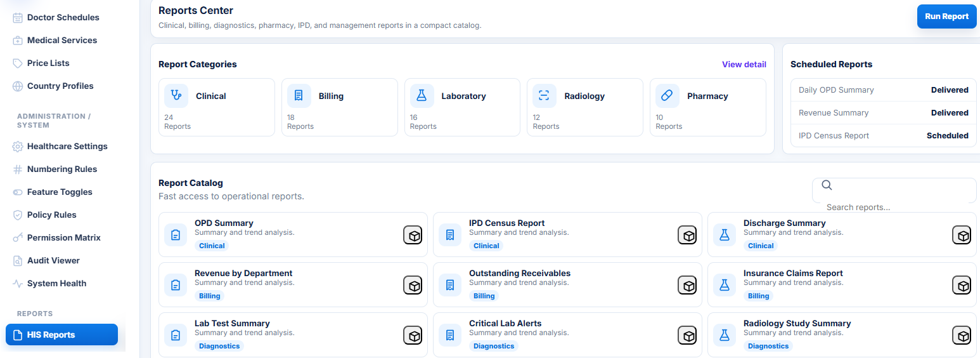980x358 pixels.
Task: Click the Pharmacy pill icon
Action: (667, 96)
